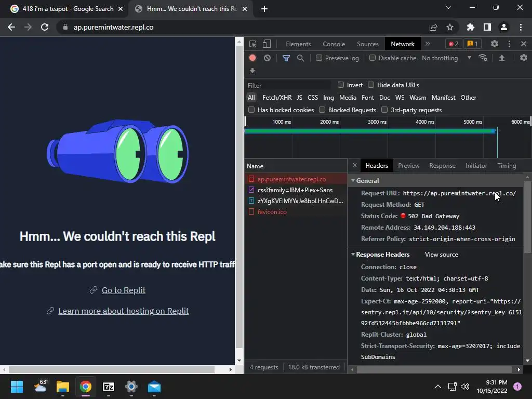Open Chrome profile icon

(x=504, y=27)
